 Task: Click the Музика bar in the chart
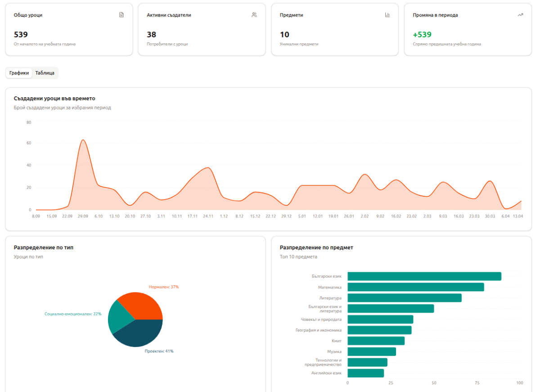click(371, 351)
